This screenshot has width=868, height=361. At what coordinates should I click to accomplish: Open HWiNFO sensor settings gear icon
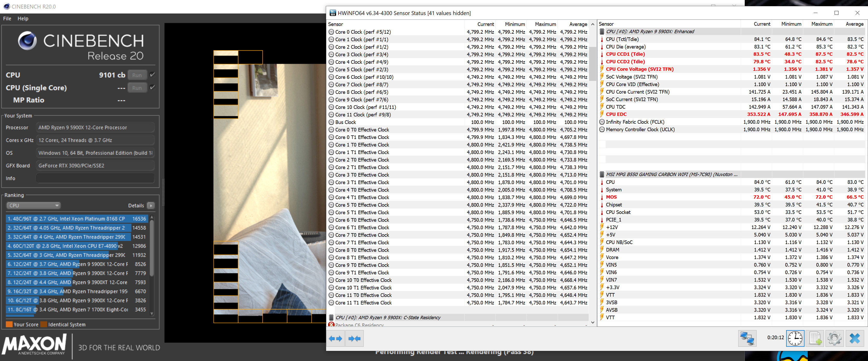834,338
